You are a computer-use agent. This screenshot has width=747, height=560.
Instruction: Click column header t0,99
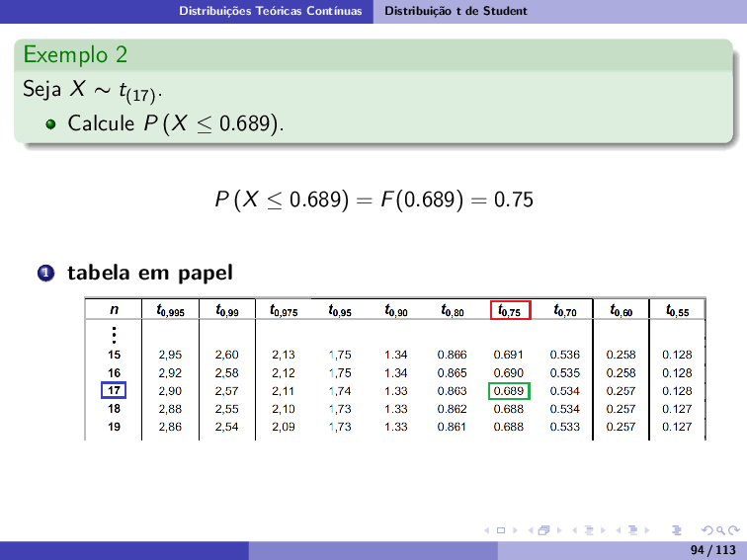[227, 310]
